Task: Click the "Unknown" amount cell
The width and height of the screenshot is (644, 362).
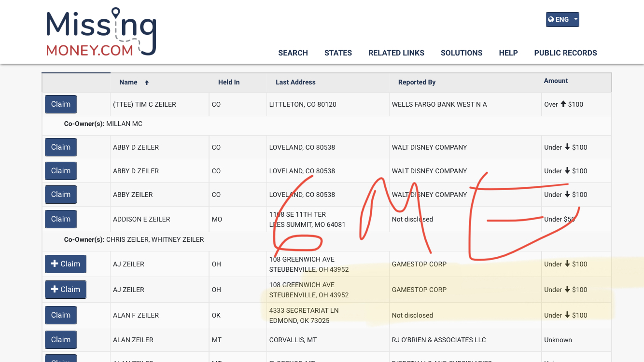Action: click(x=558, y=340)
